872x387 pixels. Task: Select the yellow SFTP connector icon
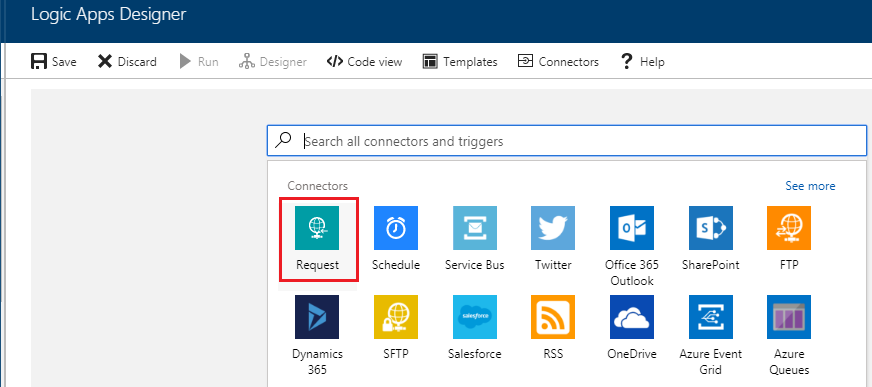[x=396, y=317]
